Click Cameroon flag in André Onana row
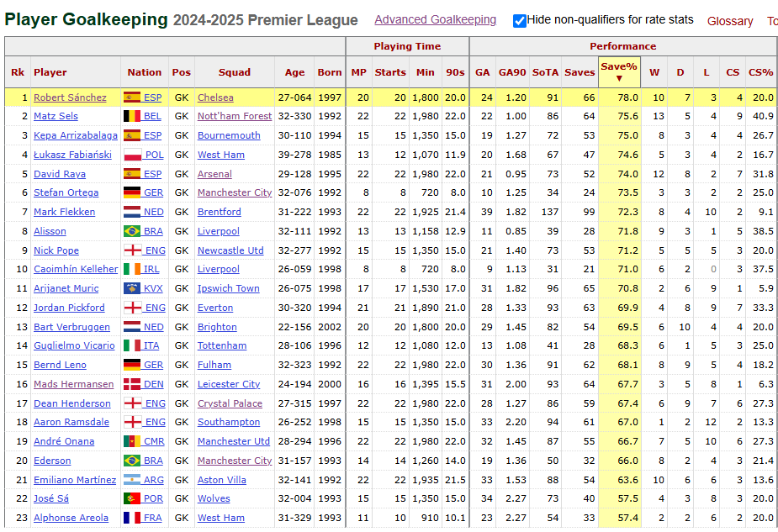Viewport: 778px width, 532px height. coord(132,440)
